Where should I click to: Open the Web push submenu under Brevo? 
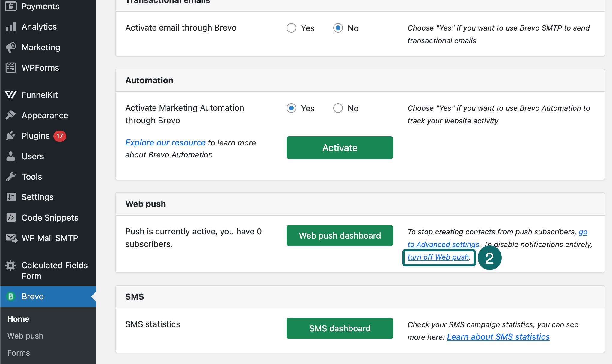pos(25,336)
